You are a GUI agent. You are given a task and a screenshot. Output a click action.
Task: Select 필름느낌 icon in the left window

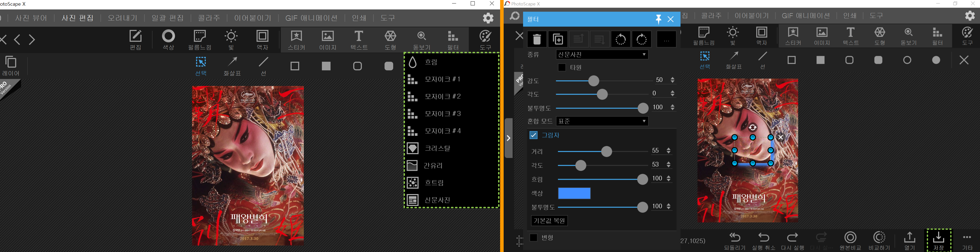pyautogui.click(x=200, y=40)
